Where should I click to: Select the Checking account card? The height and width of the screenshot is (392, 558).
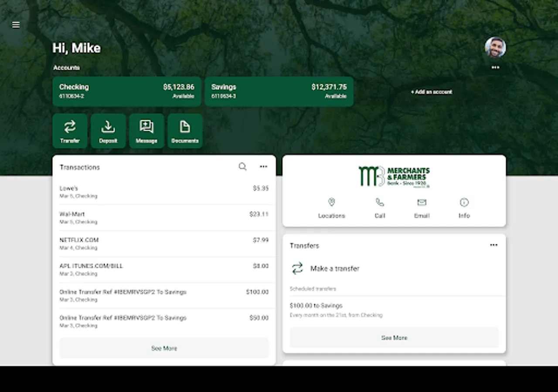[127, 91]
